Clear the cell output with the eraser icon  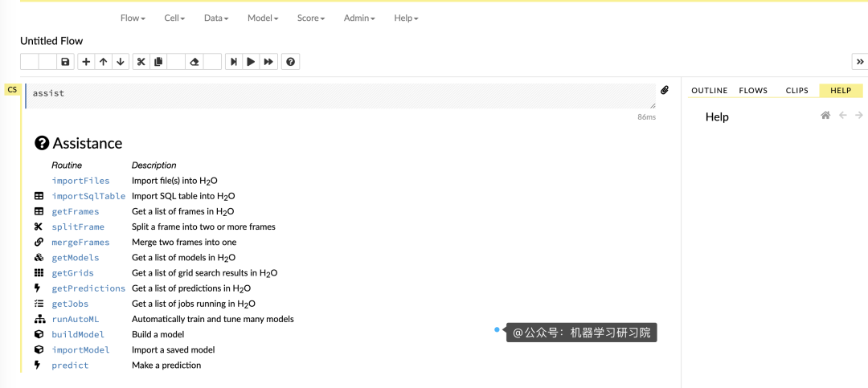pos(194,61)
